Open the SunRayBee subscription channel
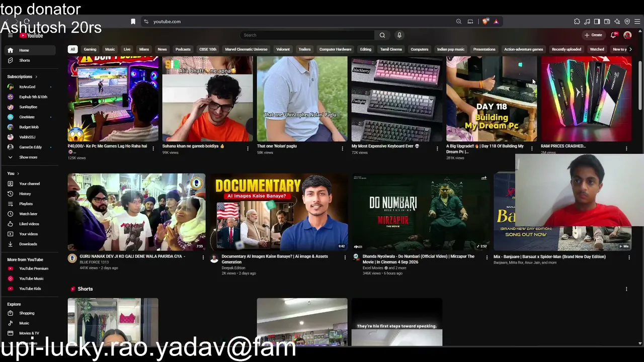Screen dimensions: 644x362 [x=30, y=107]
